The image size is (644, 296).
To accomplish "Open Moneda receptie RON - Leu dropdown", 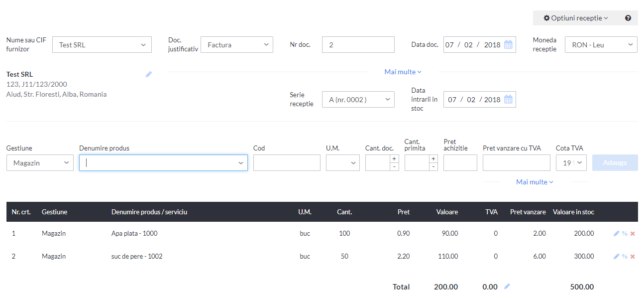I will coord(601,44).
